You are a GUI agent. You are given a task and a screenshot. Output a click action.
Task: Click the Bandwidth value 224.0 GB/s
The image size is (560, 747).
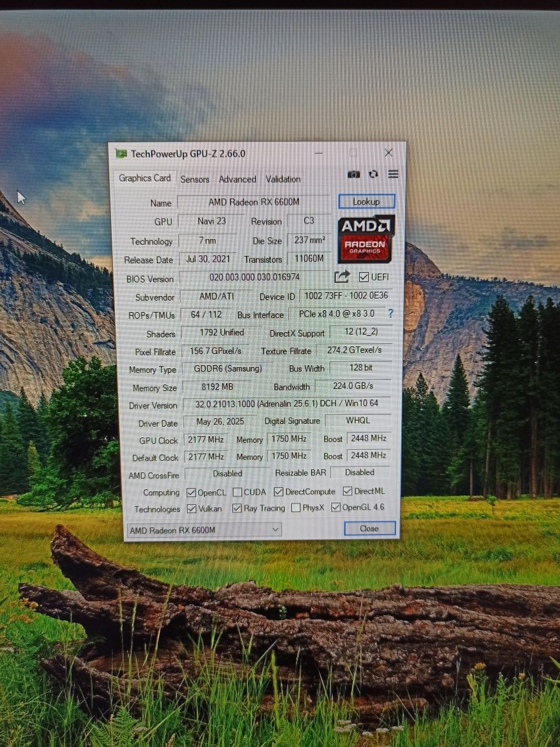tap(353, 385)
